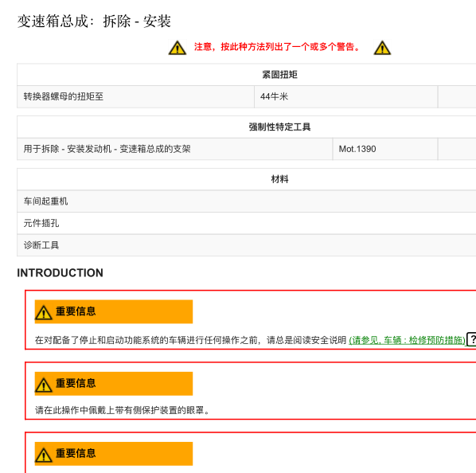Viewport: 476px width, 473px height.
Task: Click the third 重要信息 banner label
Action: point(76,453)
